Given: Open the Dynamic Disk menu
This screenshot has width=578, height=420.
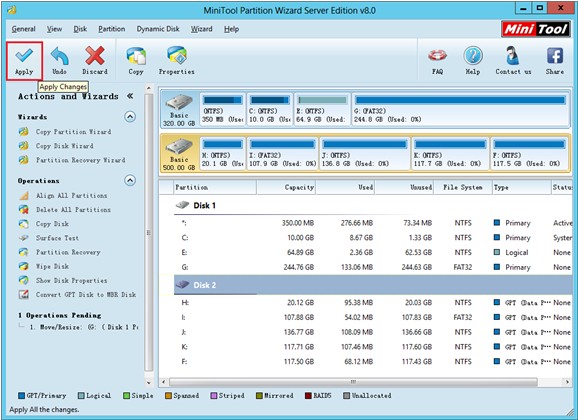Looking at the screenshot, I should [x=158, y=29].
